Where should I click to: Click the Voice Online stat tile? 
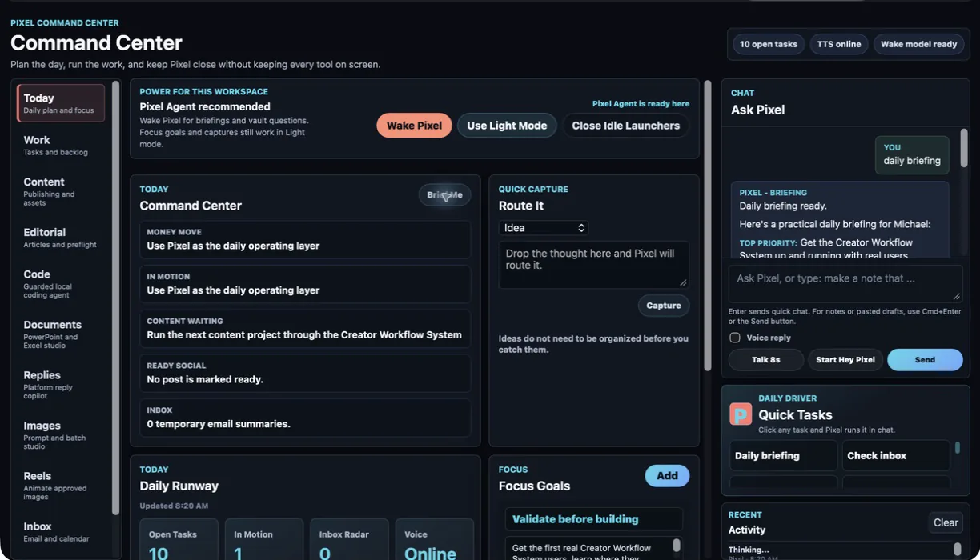pos(434,540)
